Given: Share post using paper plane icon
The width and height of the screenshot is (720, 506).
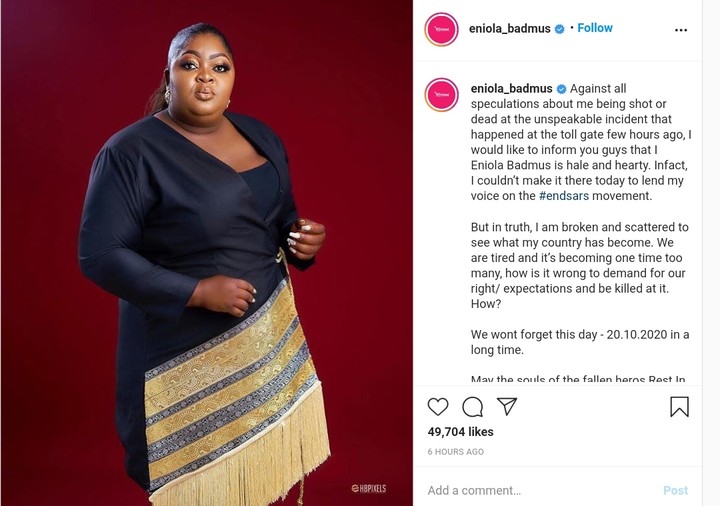Looking at the screenshot, I should click(x=507, y=406).
